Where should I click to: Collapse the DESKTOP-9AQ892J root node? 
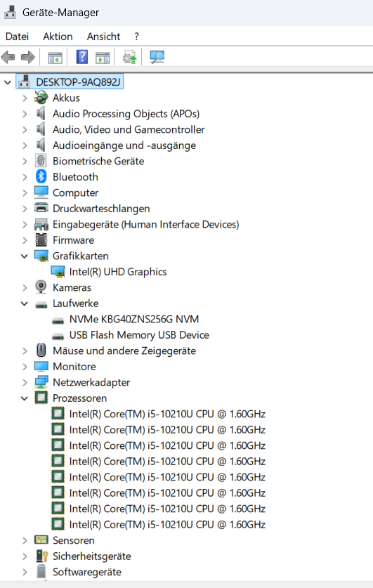(8, 81)
